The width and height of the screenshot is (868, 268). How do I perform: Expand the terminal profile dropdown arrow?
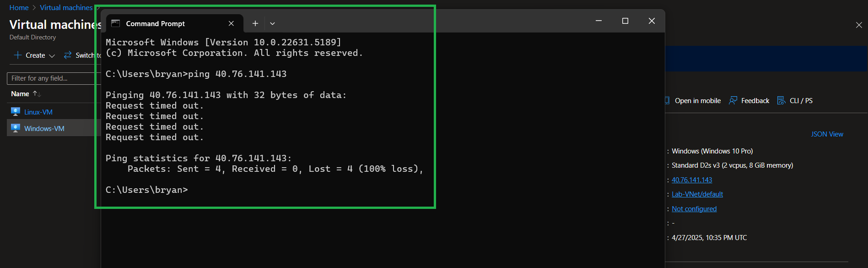coord(272,23)
